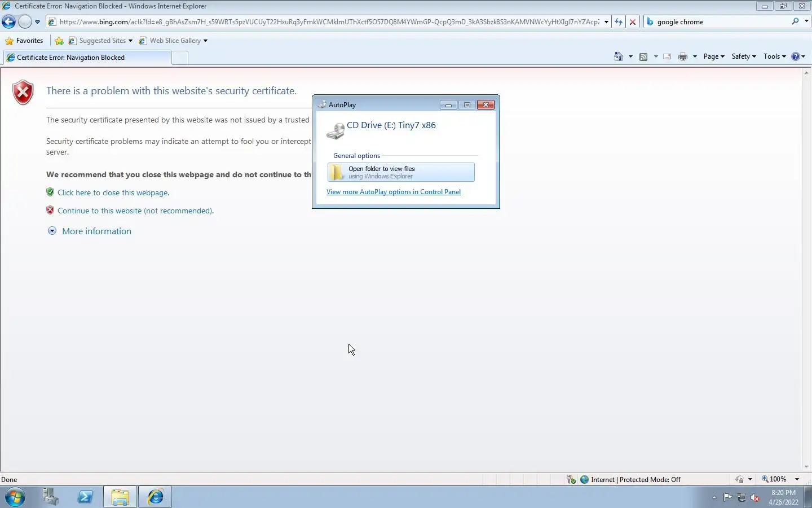This screenshot has width=812, height=508.
Task: Click the red shield certificate error icon
Action: 23,93
